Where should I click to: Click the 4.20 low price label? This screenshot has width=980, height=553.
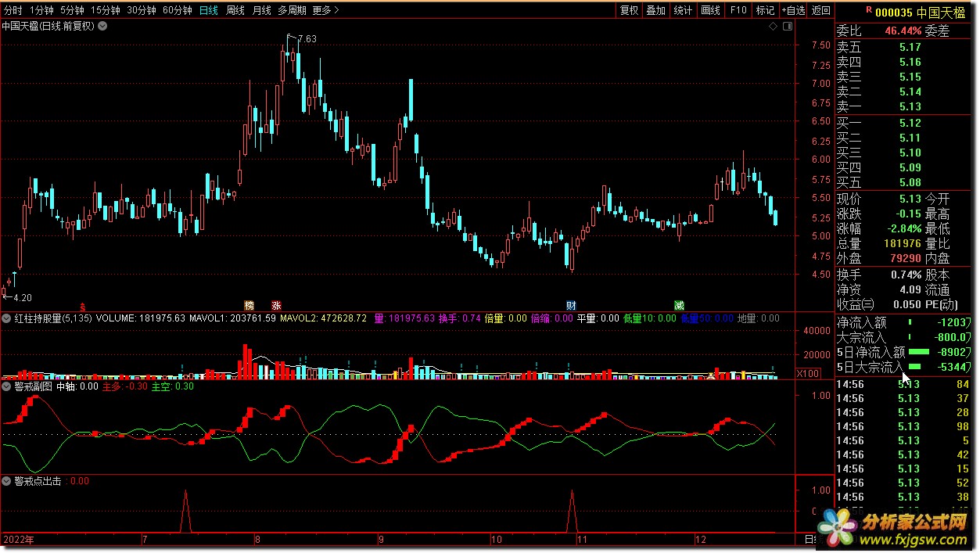21,297
